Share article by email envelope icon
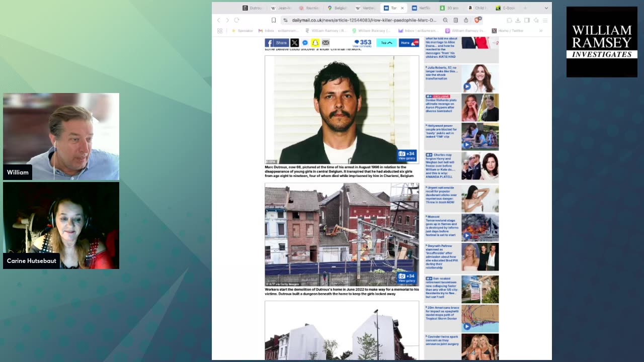 point(326,43)
